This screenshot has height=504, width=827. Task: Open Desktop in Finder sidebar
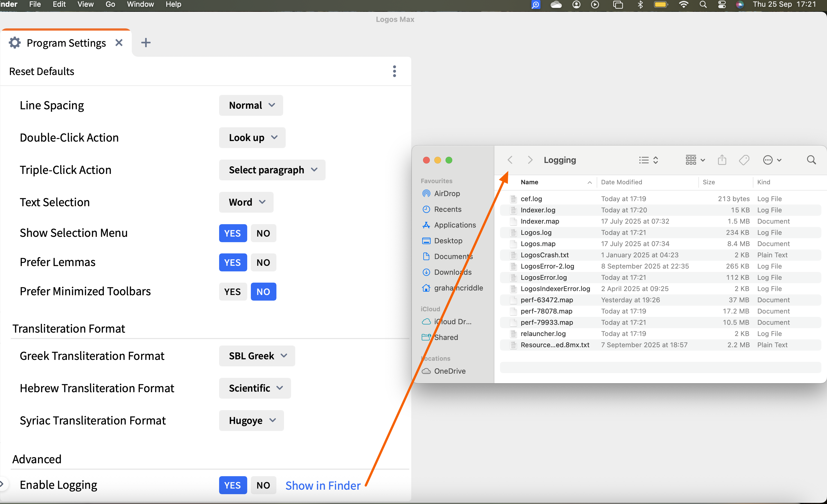pyautogui.click(x=442, y=240)
